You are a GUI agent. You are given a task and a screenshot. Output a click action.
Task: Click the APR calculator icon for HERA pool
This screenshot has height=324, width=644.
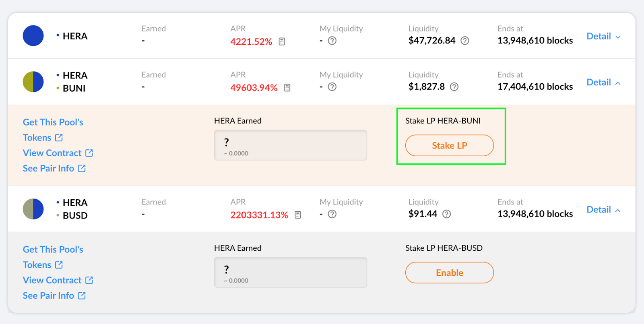point(282,41)
